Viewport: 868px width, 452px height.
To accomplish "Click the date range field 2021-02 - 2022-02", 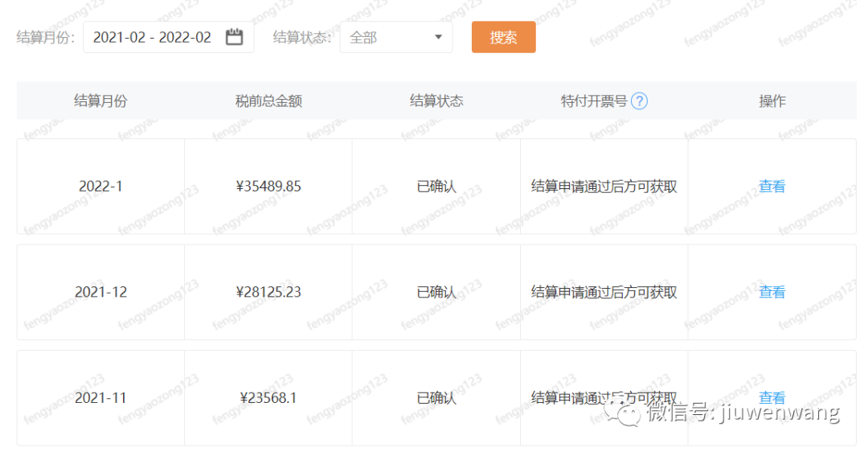I will point(168,37).
